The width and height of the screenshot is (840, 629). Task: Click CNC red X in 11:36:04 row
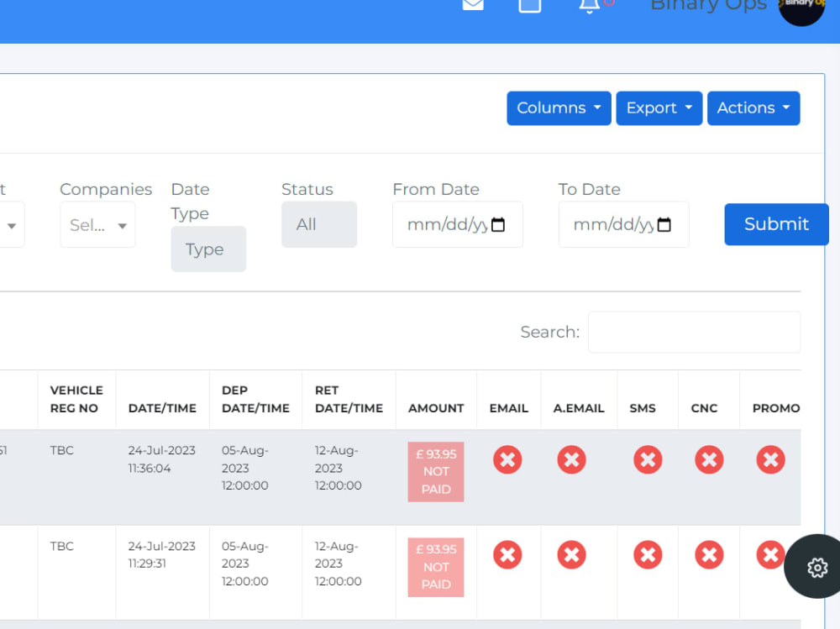coord(709,459)
